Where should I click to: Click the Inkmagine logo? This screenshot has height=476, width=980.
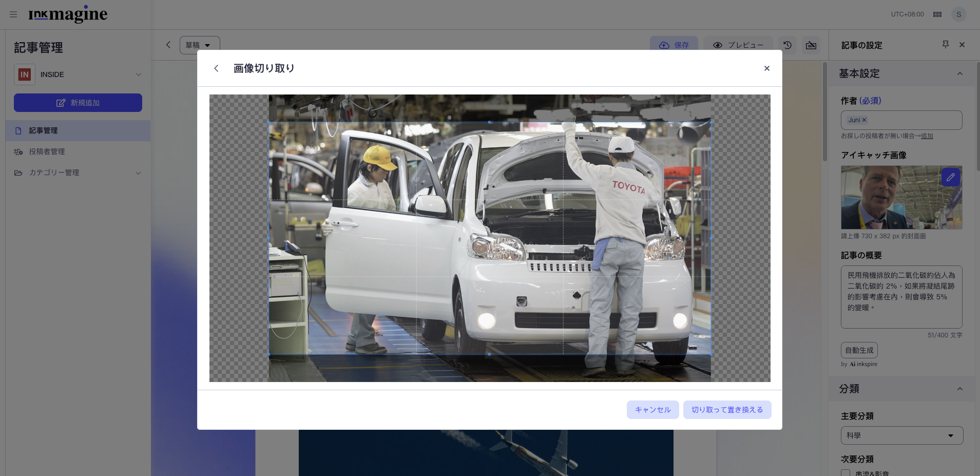coord(68,14)
